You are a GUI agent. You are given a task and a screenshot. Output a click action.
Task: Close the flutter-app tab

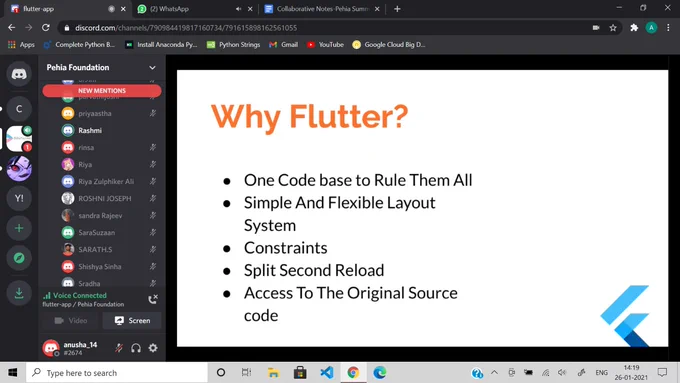tap(123, 9)
